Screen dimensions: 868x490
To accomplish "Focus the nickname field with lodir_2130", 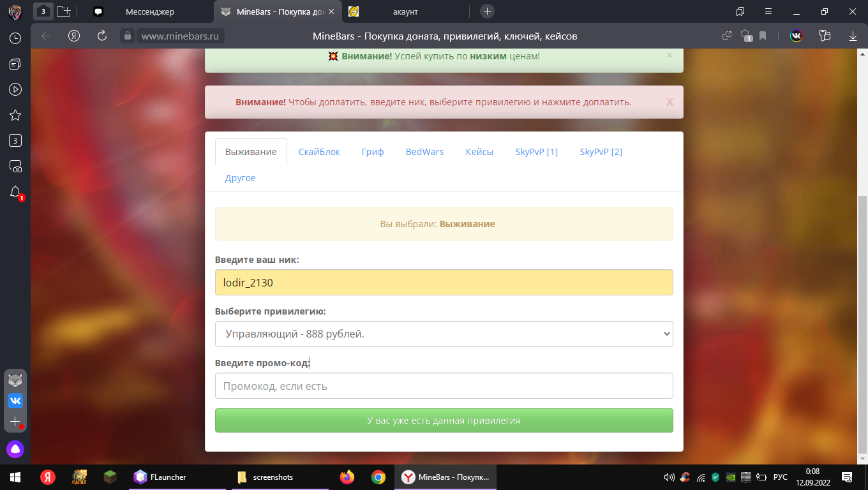I will coord(444,282).
